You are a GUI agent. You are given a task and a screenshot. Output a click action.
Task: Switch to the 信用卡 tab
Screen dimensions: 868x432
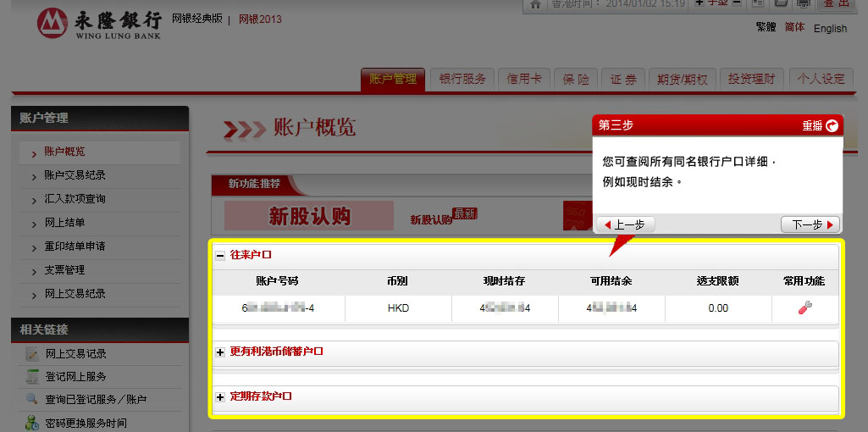523,79
